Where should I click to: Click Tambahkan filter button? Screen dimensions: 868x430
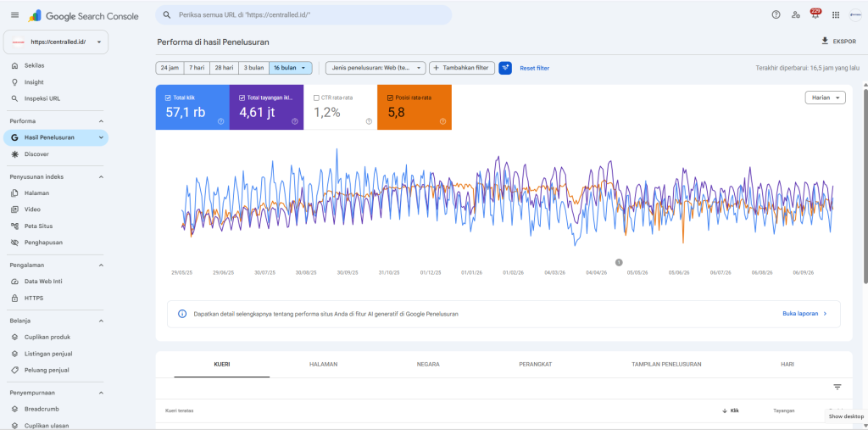click(x=462, y=68)
